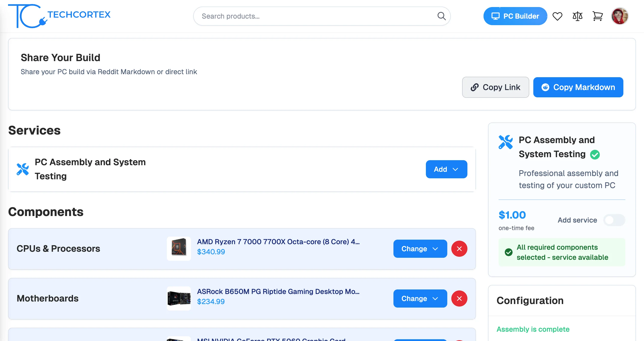644x341 pixels.
Task: Click the wrench icon in Services row
Action: 23,169
